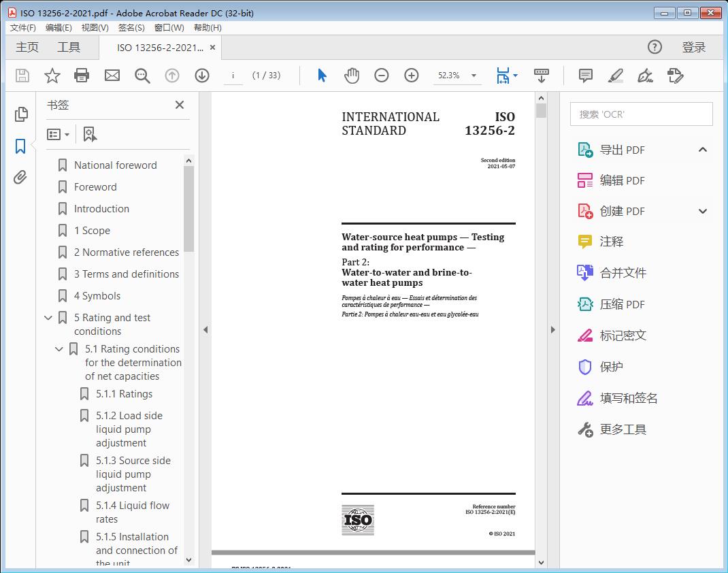Viewport: 728px width, 573px height.
Task: Switch to the 工具 tab
Action: [x=69, y=47]
